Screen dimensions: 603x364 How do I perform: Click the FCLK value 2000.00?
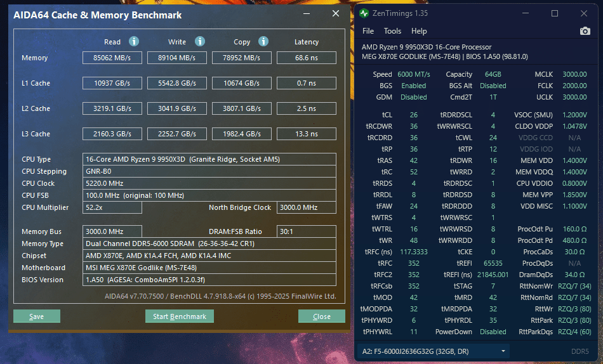point(574,86)
